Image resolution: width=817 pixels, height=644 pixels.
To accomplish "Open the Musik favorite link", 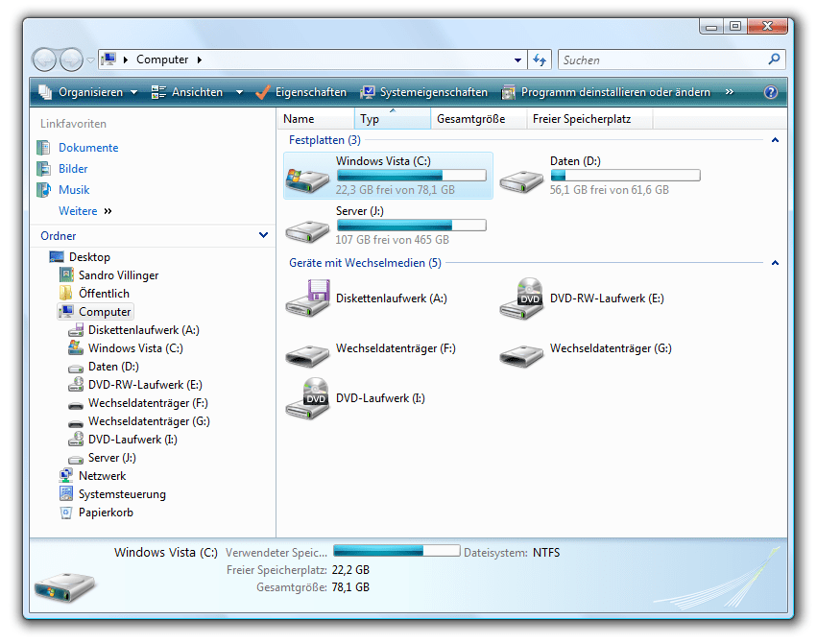I will pyautogui.click(x=74, y=190).
